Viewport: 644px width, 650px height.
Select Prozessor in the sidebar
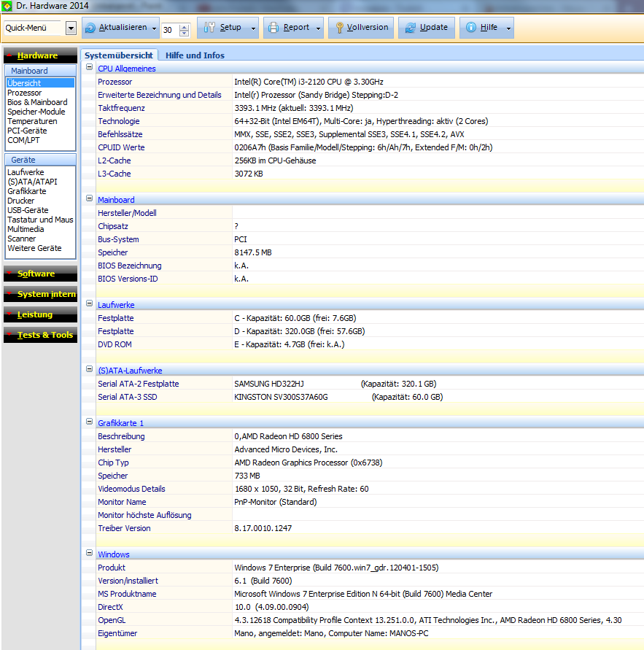click(25, 93)
